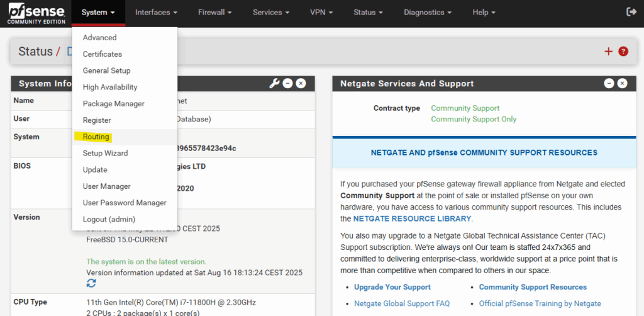
Task: Click the red plus add-widget icon
Action: click(x=608, y=52)
